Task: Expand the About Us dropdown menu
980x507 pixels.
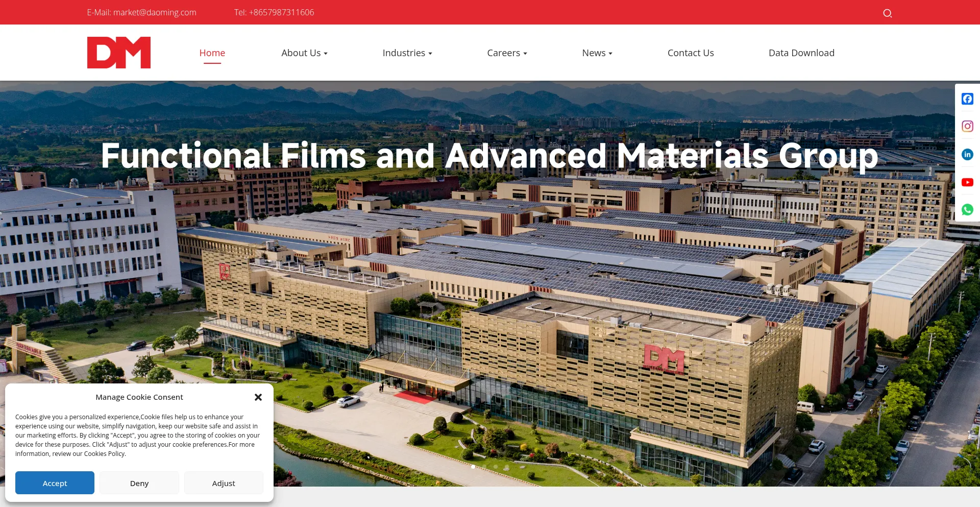Action: point(304,53)
